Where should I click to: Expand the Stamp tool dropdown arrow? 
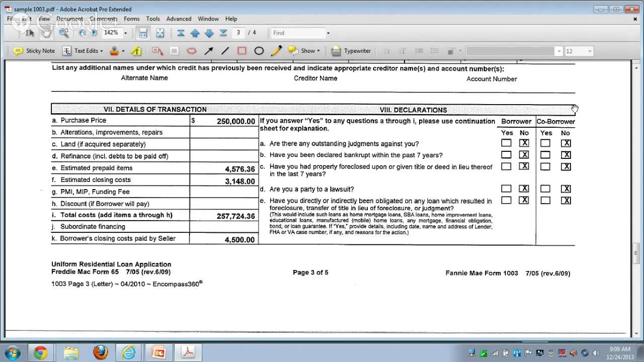tap(123, 51)
